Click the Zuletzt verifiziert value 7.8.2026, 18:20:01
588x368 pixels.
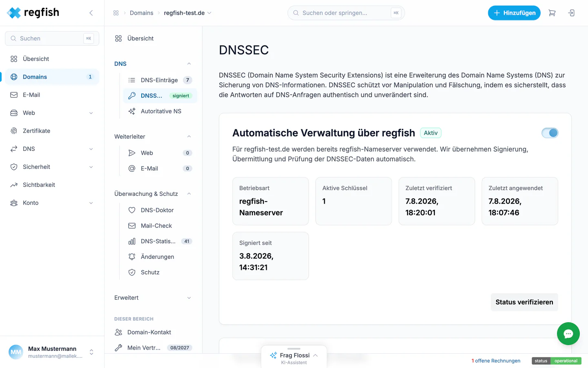pos(422,207)
